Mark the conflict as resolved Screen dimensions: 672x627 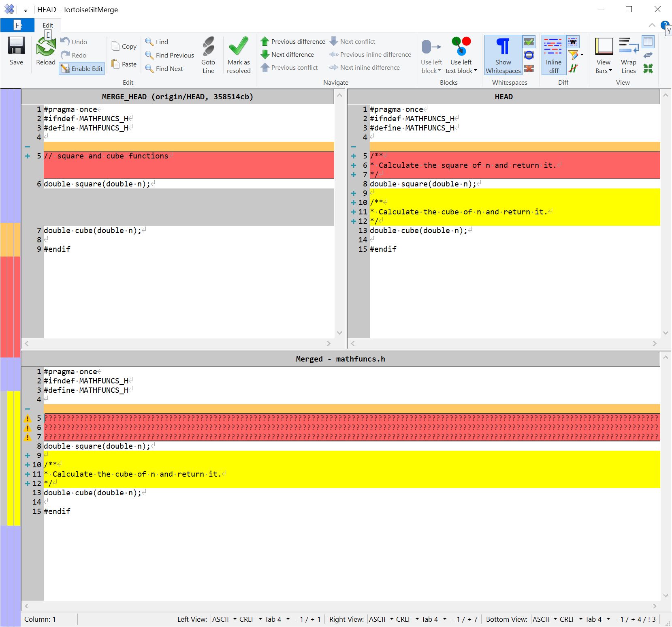pos(239,55)
